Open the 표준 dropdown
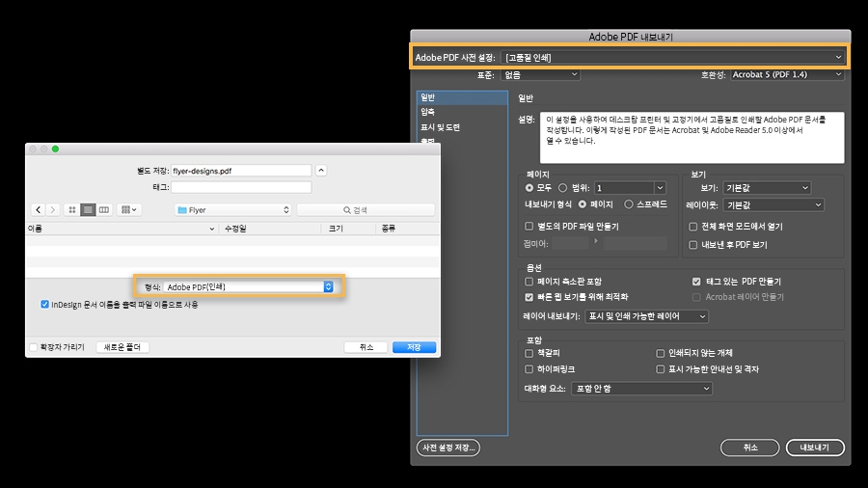 [x=540, y=74]
